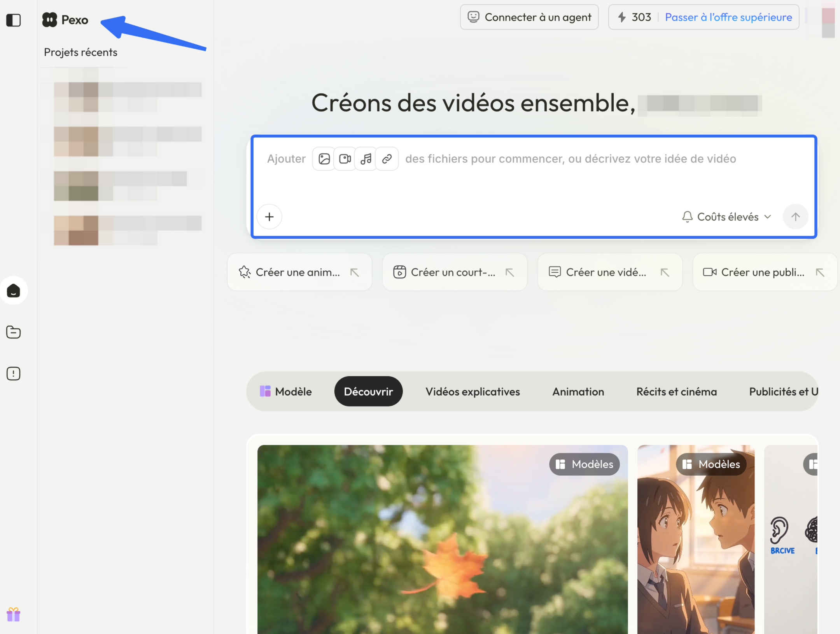Add an audio file via music icon

pyautogui.click(x=366, y=159)
